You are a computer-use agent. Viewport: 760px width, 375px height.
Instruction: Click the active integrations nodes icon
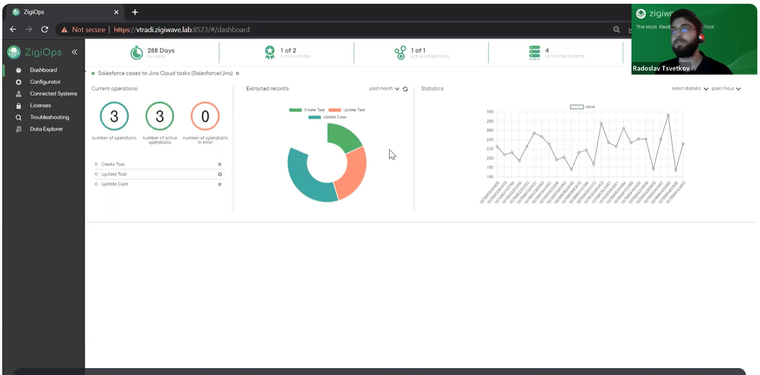pyautogui.click(x=400, y=53)
